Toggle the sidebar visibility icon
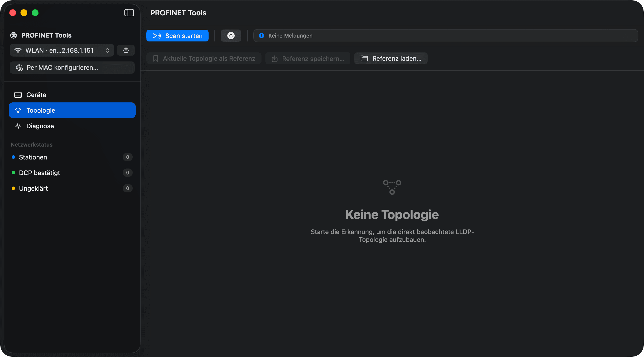The image size is (644, 357). [x=129, y=12]
